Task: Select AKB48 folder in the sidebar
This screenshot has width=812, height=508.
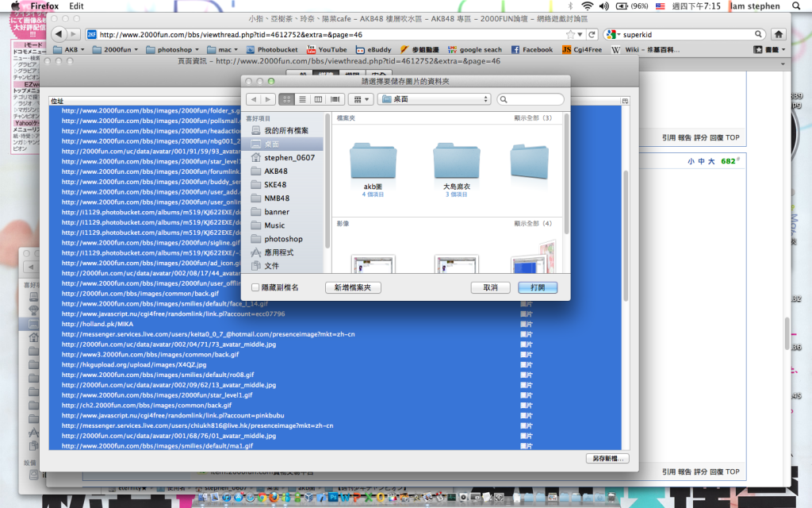Action: tap(276, 171)
